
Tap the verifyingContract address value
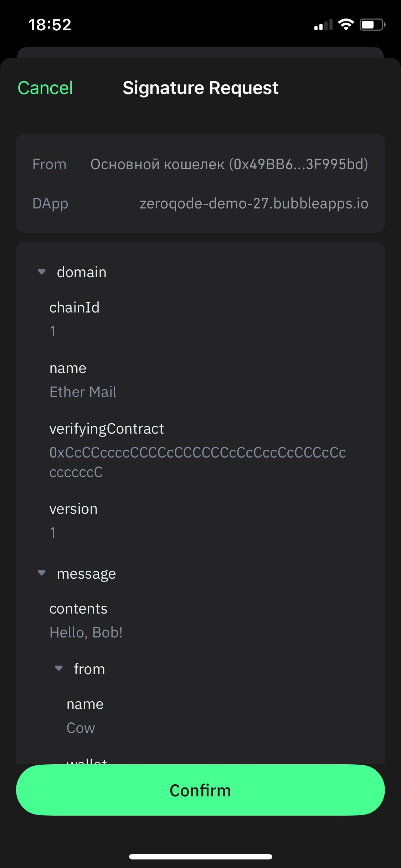coord(198,462)
